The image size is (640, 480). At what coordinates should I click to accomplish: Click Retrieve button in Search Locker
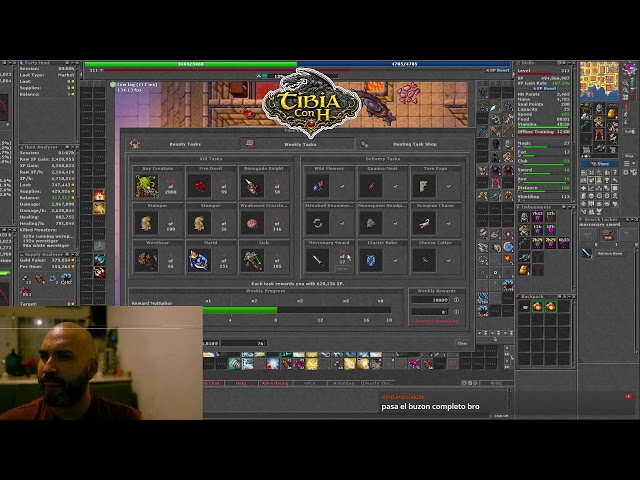click(610, 253)
